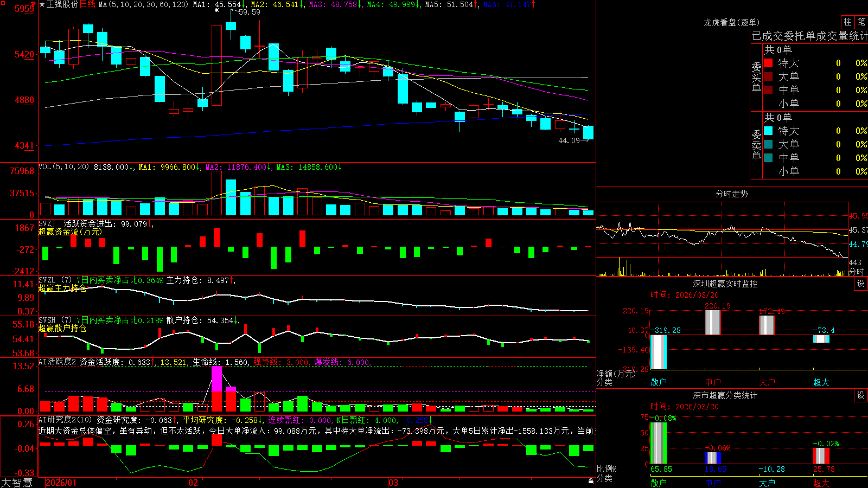This screenshot has width=868, height=488.
Task: Click the cyan 特大 sell-order color swatch
Action: point(768,131)
